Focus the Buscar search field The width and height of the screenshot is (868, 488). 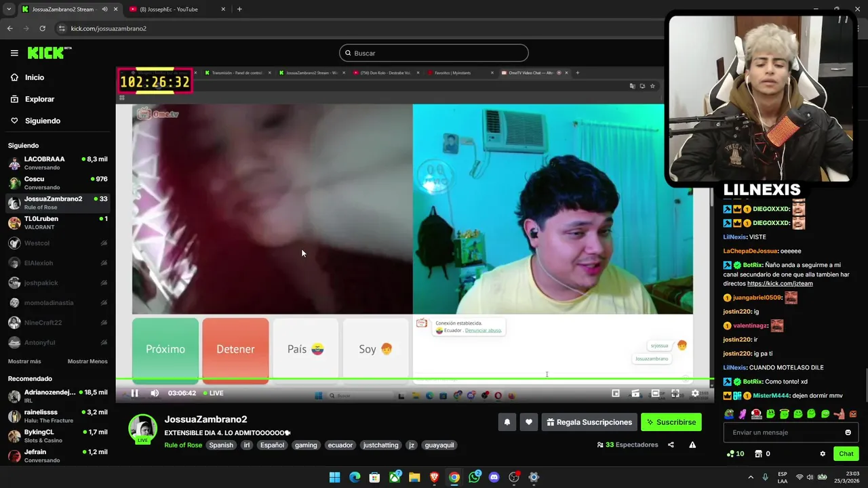[x=434, y=53]
